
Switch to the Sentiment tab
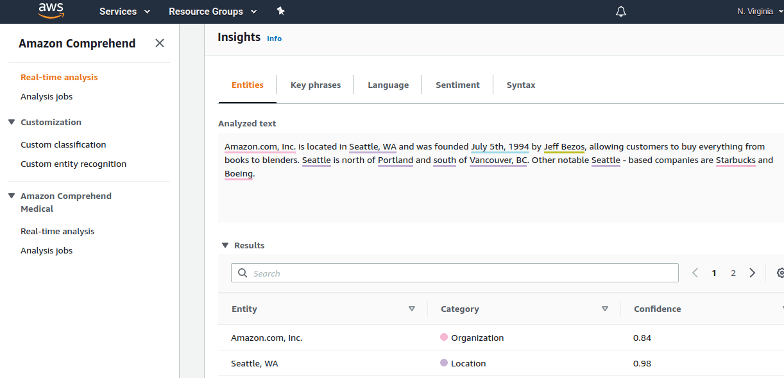(458, 85)
